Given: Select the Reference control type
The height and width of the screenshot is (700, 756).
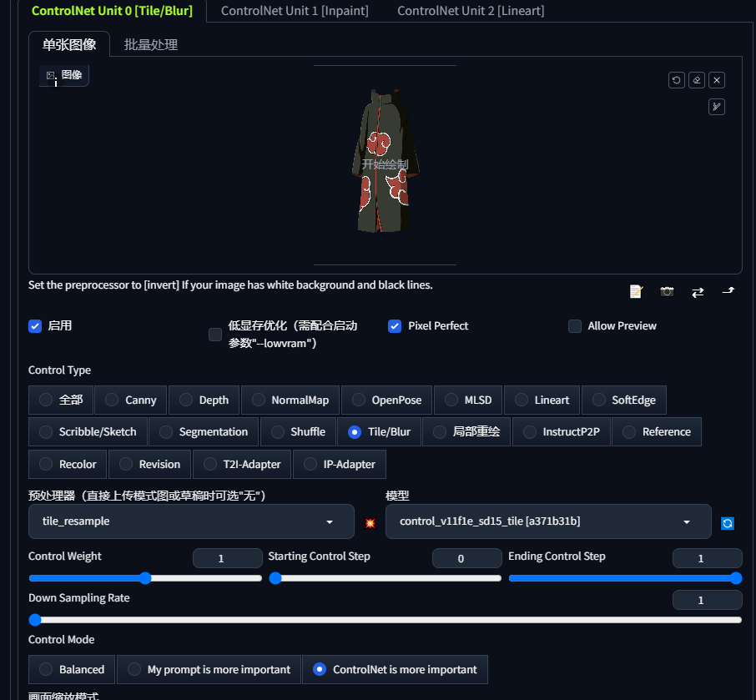Looking at the screenshot, I should click(x=657, y=432).
